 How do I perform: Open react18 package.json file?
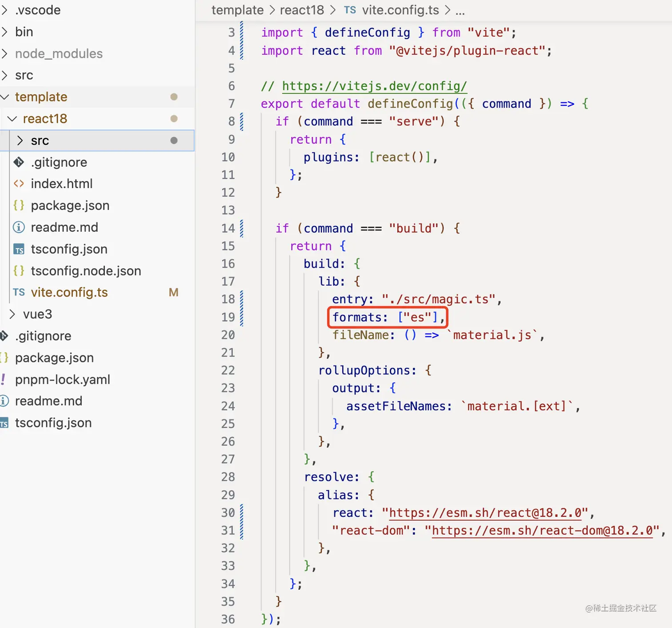70,205
